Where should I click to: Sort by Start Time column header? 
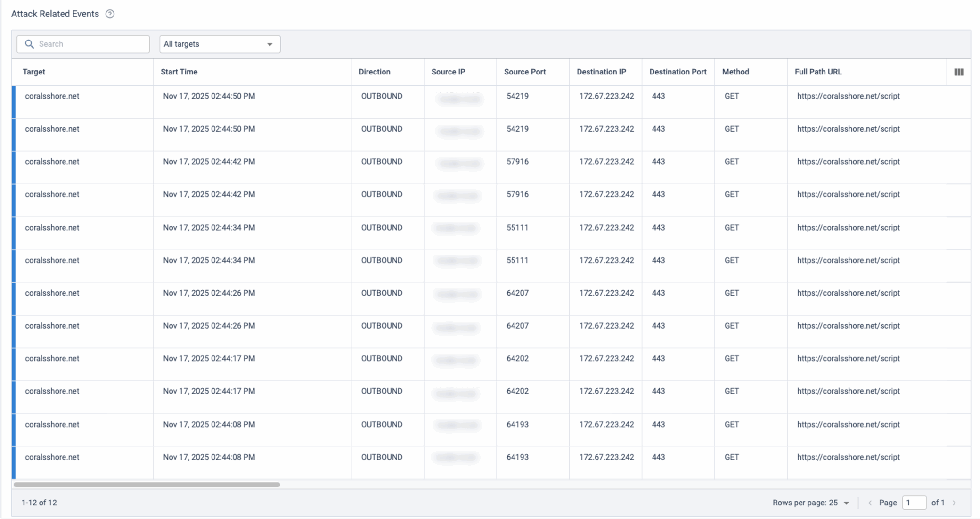(x=179, y=72)
